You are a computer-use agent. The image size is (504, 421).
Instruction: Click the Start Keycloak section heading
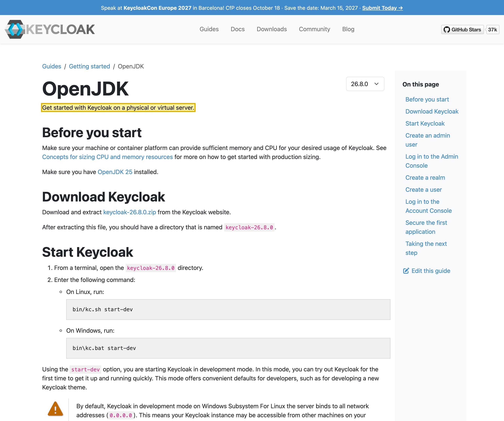coord(87,252)
